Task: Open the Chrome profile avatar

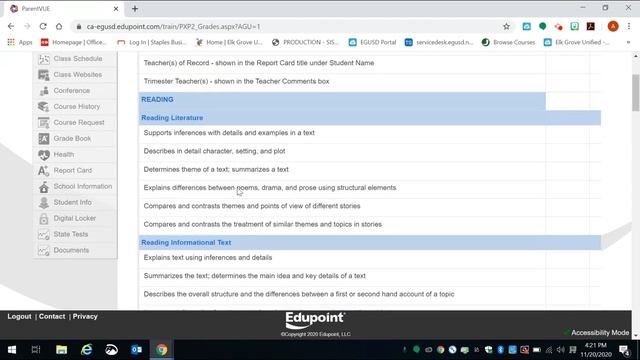Action: [613, 27]
